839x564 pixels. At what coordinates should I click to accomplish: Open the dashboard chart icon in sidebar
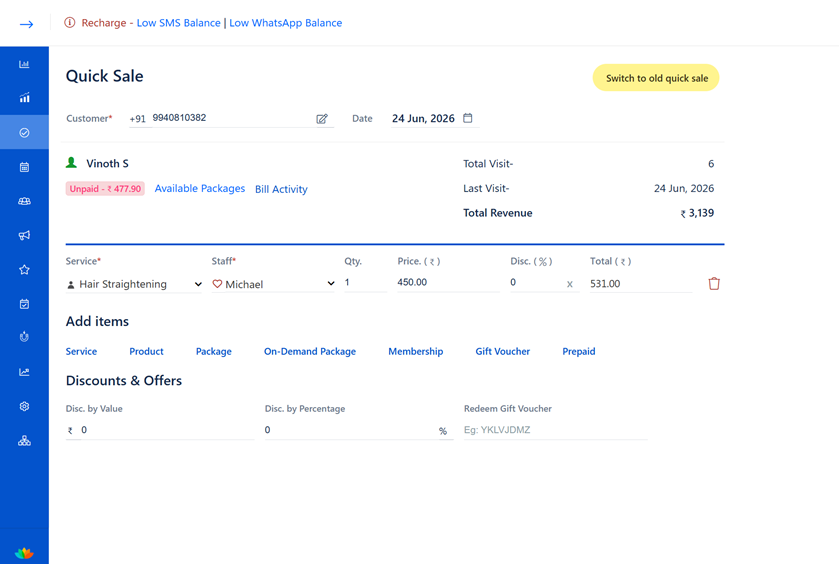pos(24,64)
